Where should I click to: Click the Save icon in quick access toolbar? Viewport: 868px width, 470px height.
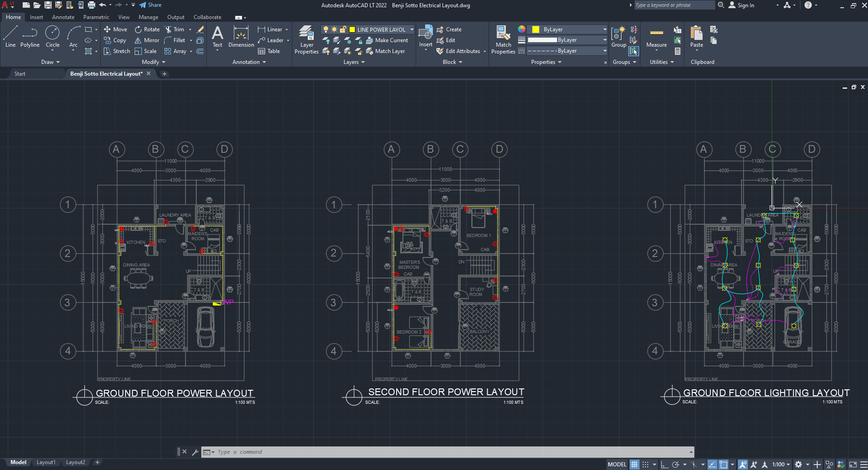48,5
